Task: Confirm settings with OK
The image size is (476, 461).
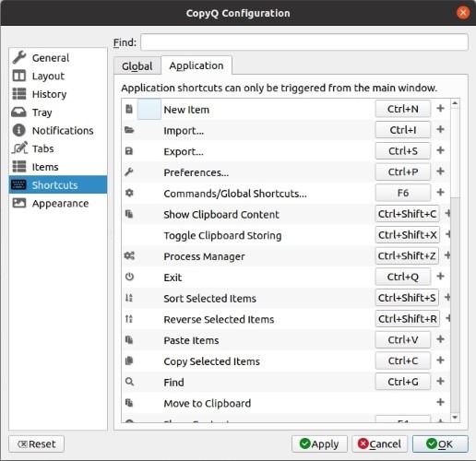Action: (x=440, y=443)
